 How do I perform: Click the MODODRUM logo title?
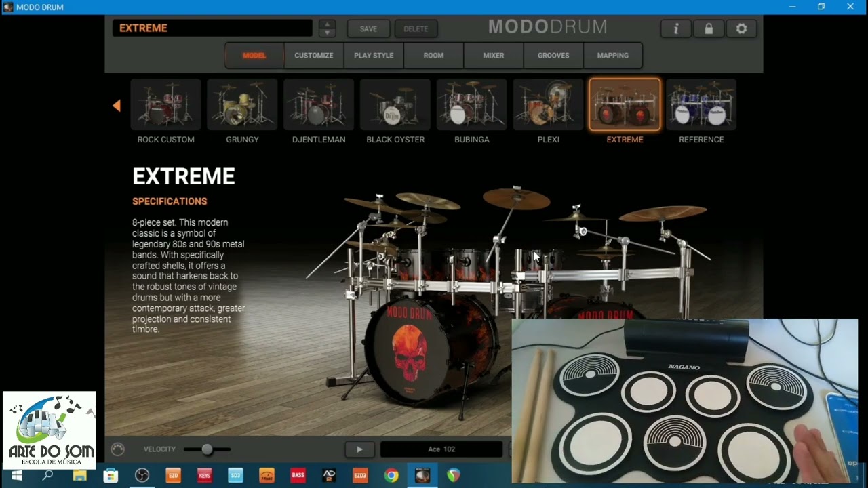tap(547, 27)
